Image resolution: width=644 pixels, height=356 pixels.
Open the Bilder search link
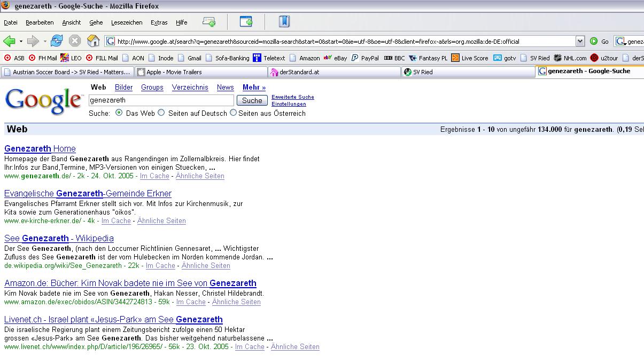[124, 88]
